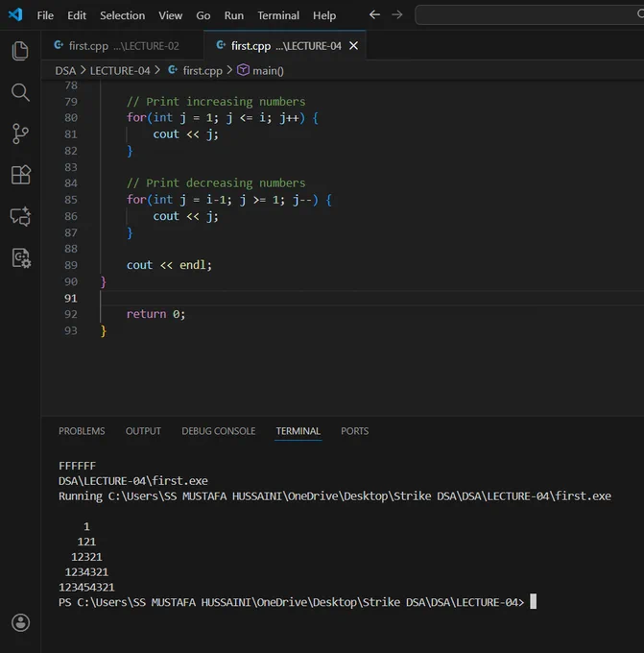Click the "// Print increasing numbers" comment

coord(216,102)
